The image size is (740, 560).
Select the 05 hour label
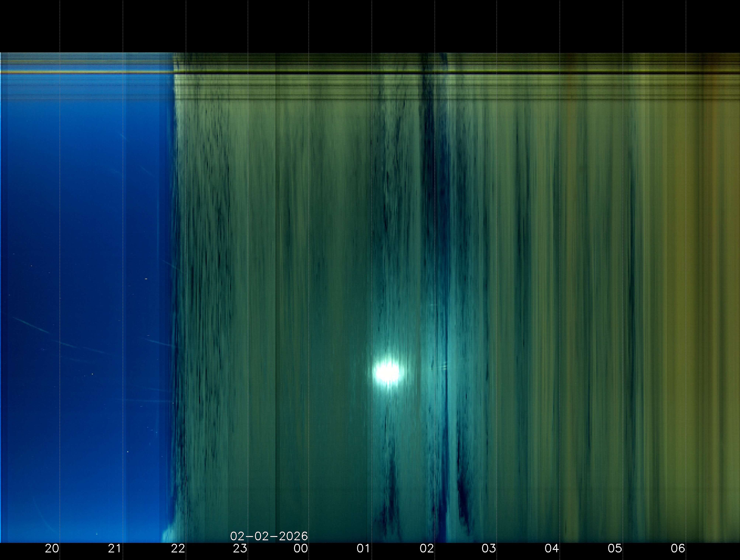[x=615, y=549]
